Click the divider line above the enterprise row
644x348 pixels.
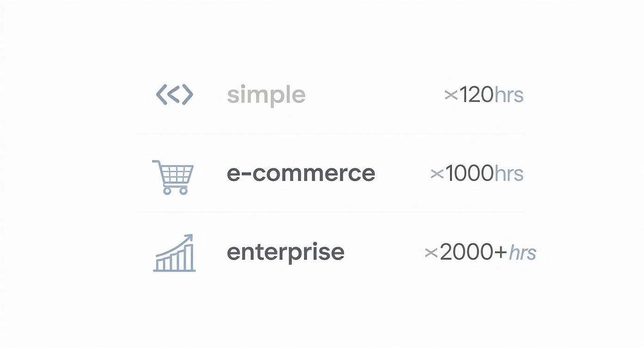[330, 212]
